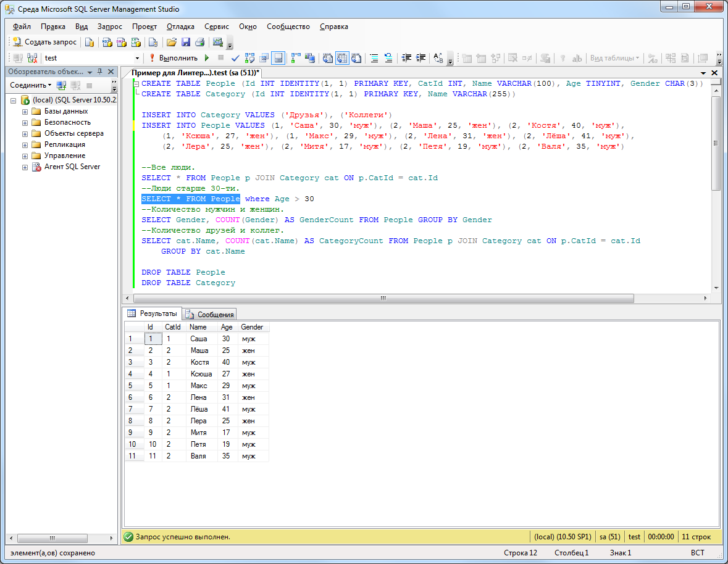Click the editor horizontal scrollbar thumb

pos(383,298)
